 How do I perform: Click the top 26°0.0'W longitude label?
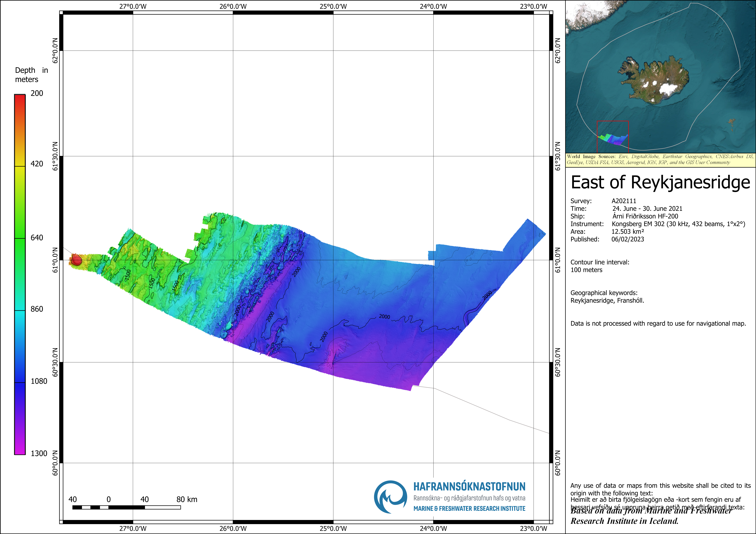coord(233,6)
